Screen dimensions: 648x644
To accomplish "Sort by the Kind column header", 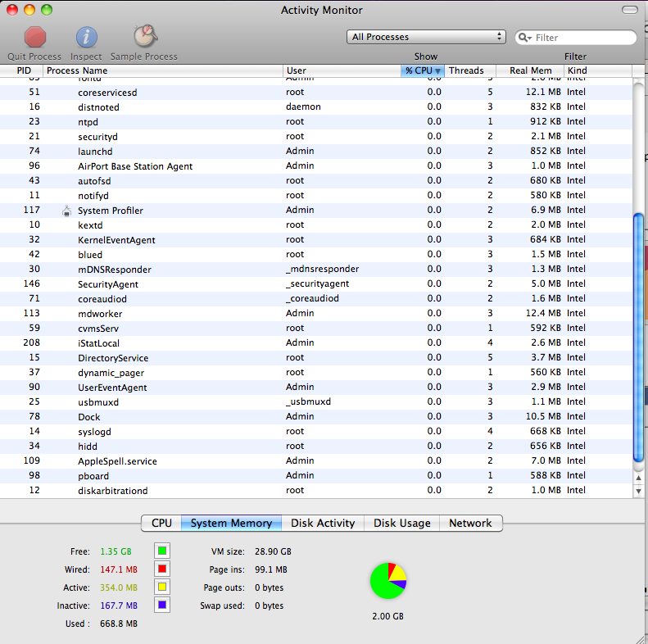I will [597, 70].
